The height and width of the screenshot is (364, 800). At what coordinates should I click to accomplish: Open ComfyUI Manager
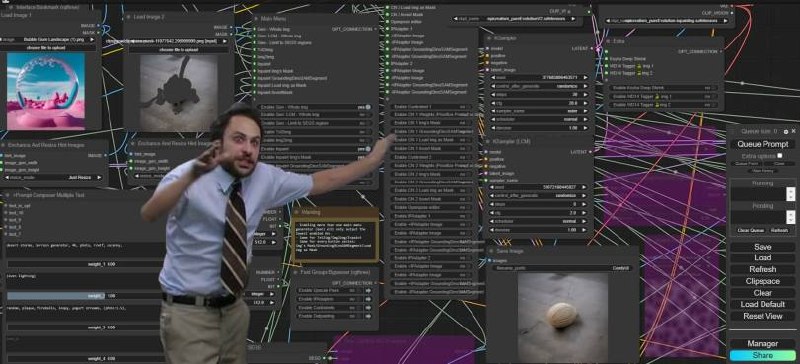tap(762, 344)
